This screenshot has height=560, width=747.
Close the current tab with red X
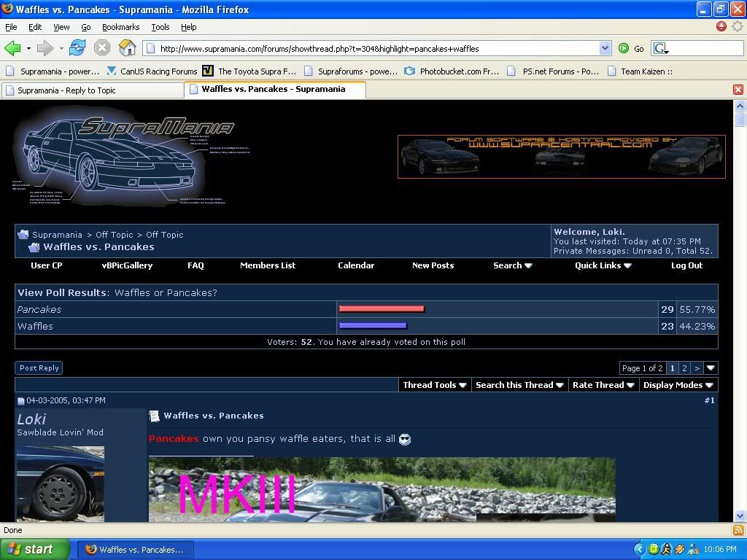click(738, 90)
